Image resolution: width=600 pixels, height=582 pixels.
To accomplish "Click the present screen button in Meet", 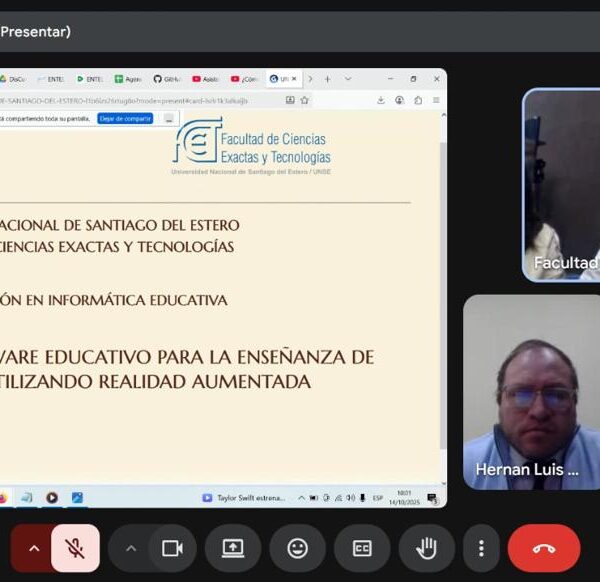I will [x=233, y=548].
